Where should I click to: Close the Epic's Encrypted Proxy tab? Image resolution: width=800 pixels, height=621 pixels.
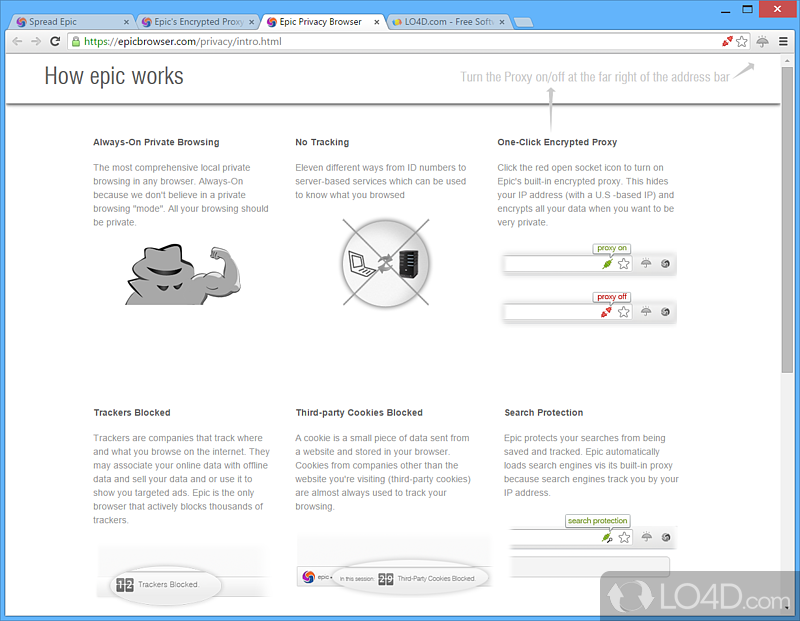[x=252, y=22]
